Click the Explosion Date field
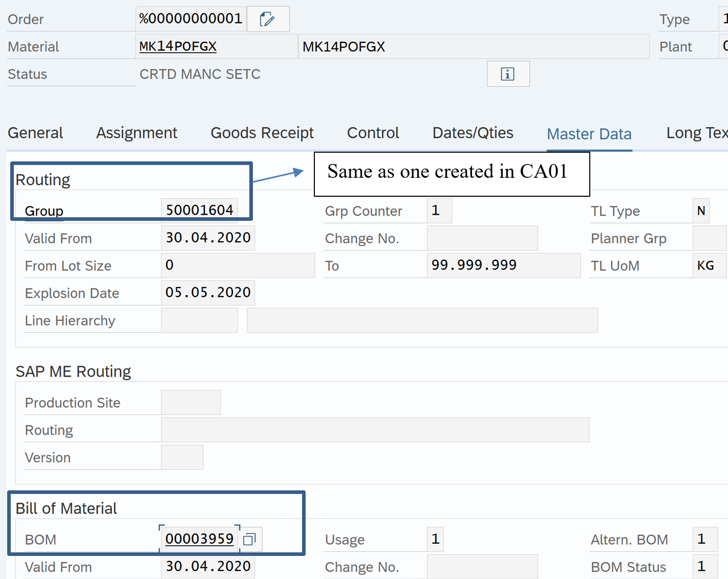Screen dimensions: 728x579 [x=208, y=293]
